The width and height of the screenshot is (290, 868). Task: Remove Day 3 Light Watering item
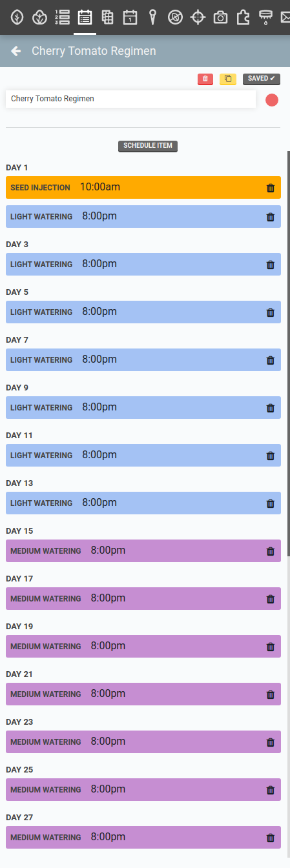pos(271,265)
